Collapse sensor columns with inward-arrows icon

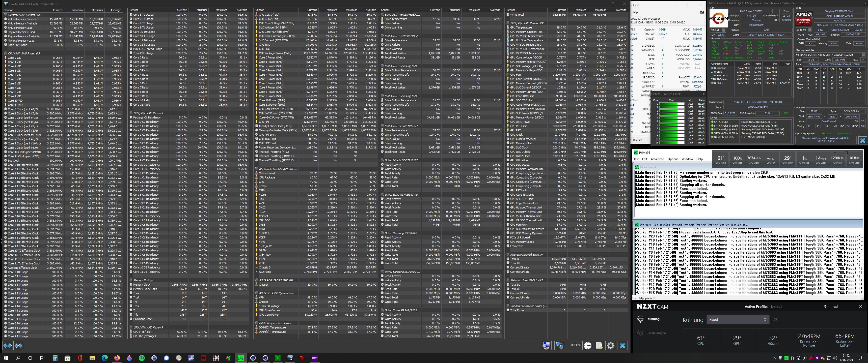click(18, 346)
